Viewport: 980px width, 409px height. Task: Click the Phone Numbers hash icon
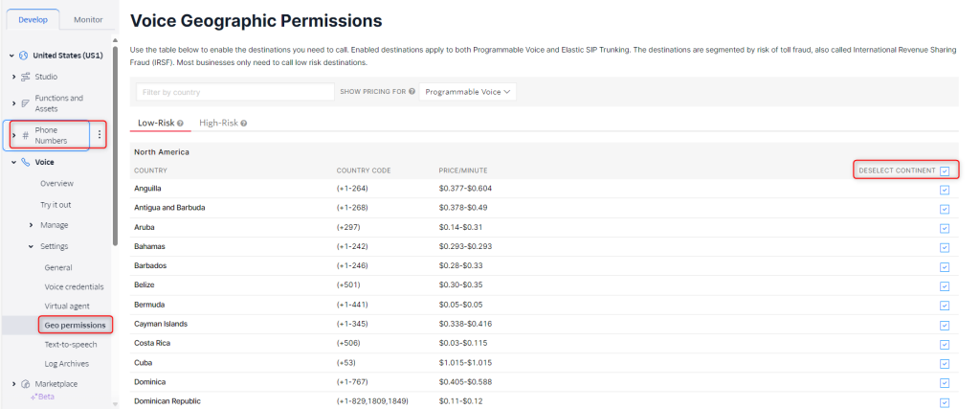click(x=26, y=135)
